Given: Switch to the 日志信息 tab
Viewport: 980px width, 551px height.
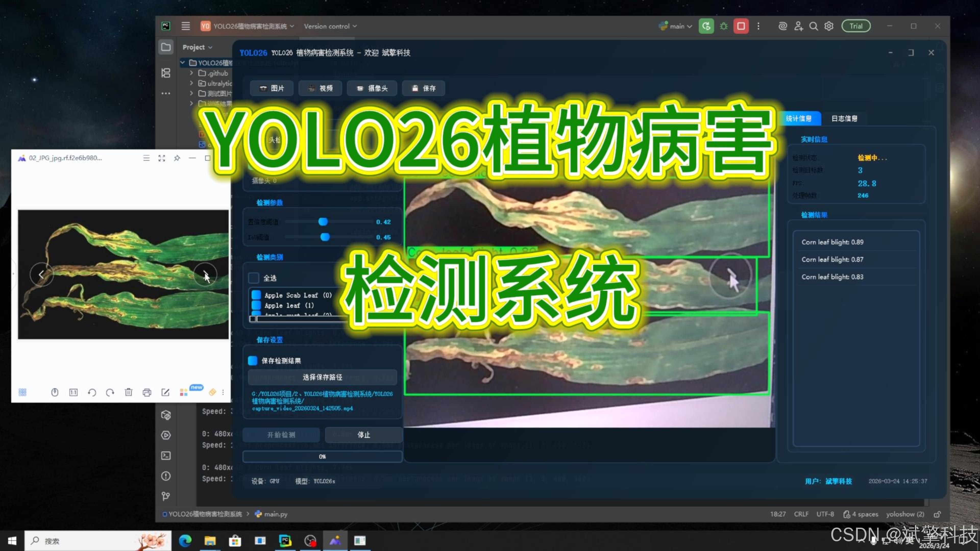Looking at the screenshot, I should pyautogui.click(x=844, y=118).
